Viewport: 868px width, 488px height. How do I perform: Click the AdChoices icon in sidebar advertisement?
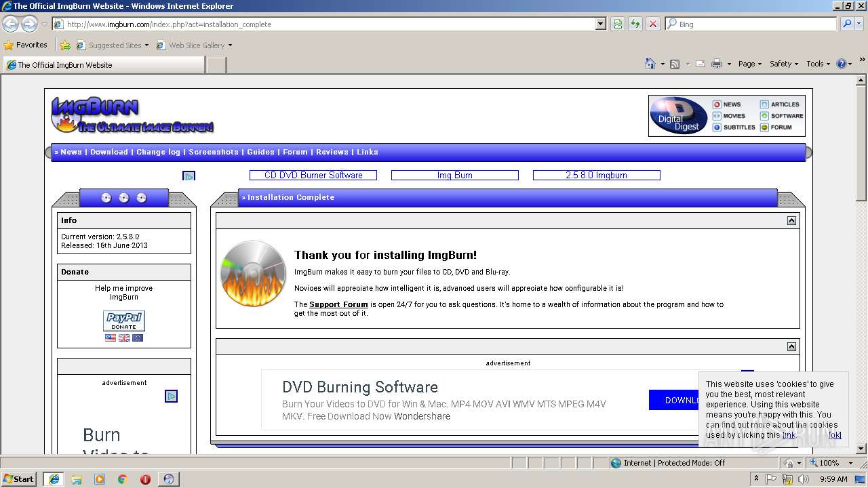(172, 396)
